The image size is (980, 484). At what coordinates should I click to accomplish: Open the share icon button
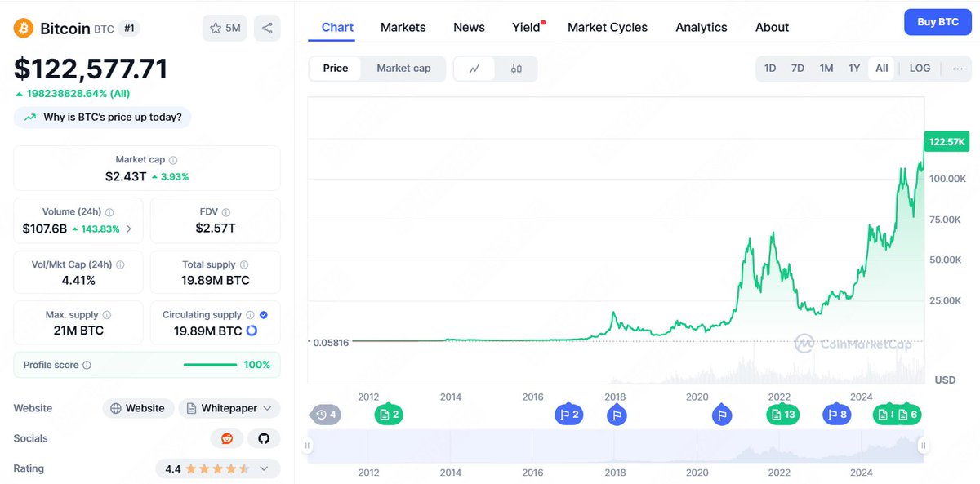coord(267,28)
